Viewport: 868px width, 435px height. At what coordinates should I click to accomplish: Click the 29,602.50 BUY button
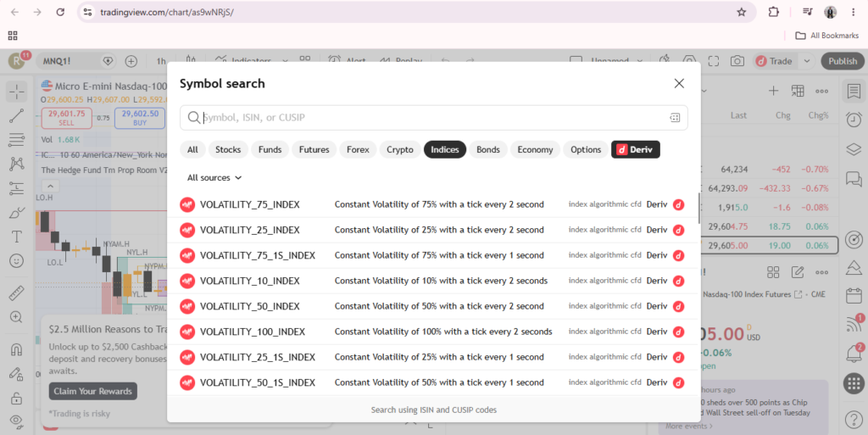click(x=140, y=118)
